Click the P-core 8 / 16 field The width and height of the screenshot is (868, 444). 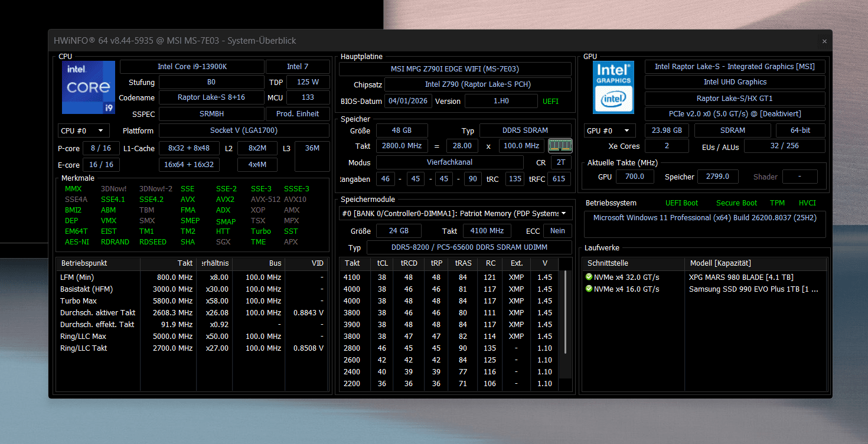(x=101, y=148)
